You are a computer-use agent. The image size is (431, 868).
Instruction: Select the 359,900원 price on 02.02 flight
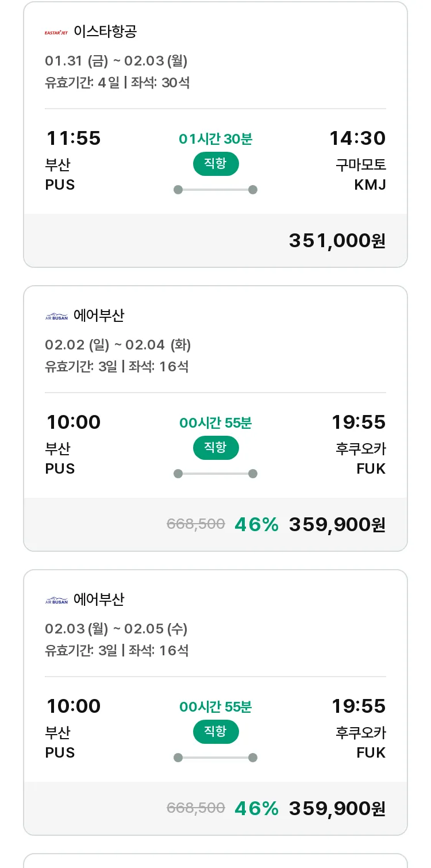(x=337, y=524)
